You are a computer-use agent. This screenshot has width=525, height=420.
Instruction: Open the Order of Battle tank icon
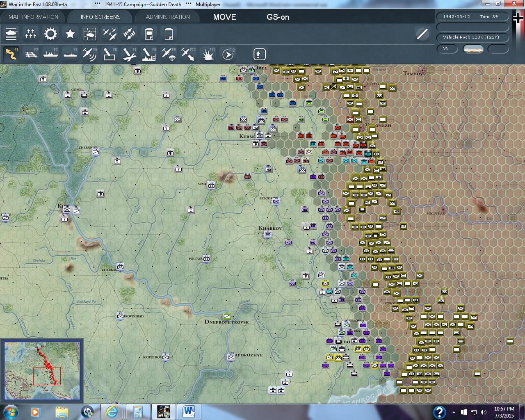[x=11, y=34]
